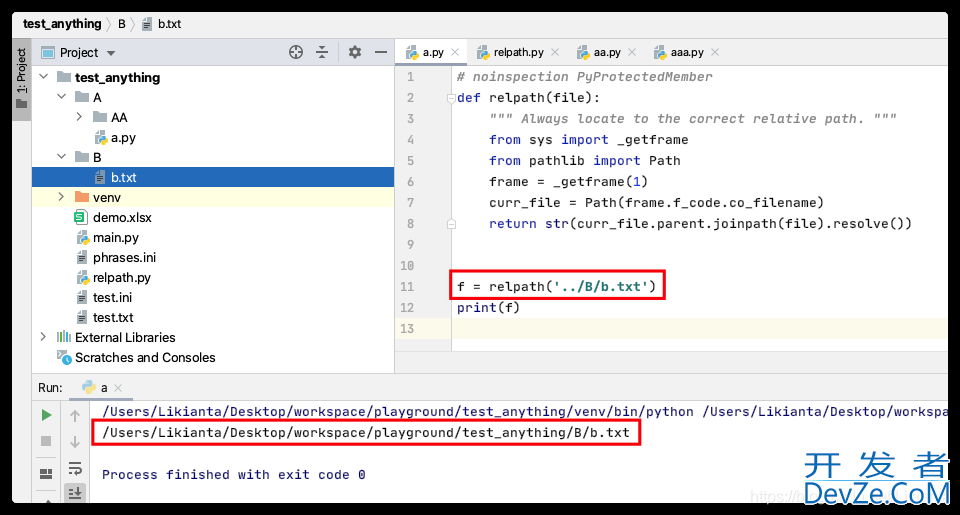The height and width of the screenshot is (515, 960).
Task: Click 'return str(...)' line of code
Action: (700, 224)
